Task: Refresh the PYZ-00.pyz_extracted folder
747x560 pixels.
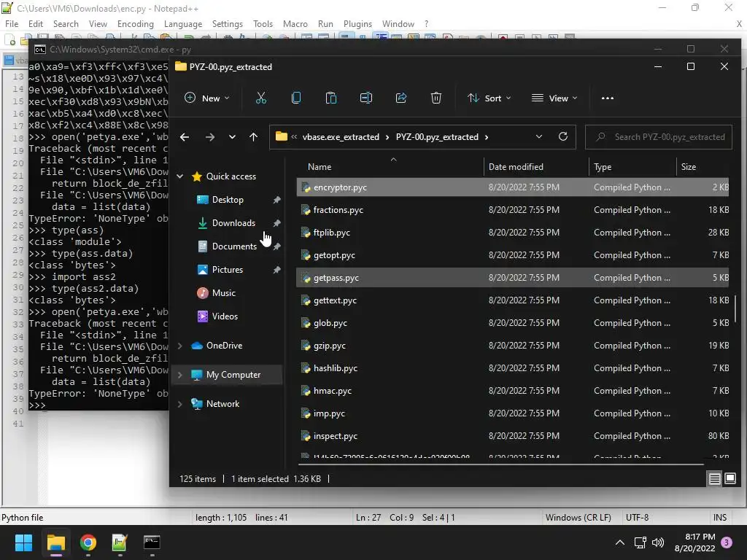Action: click(563, 136)
